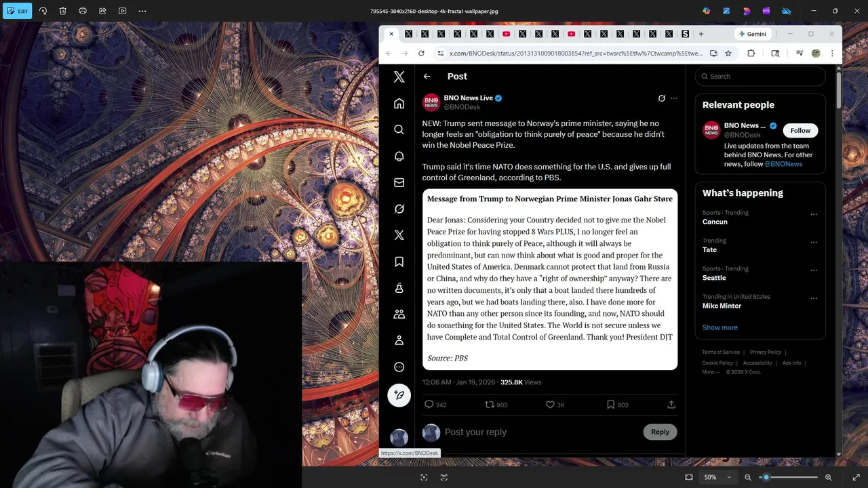Click the Photos zoom in magnifier
The width and height of the screenshot is (868, 488).
tap(829, 477)
